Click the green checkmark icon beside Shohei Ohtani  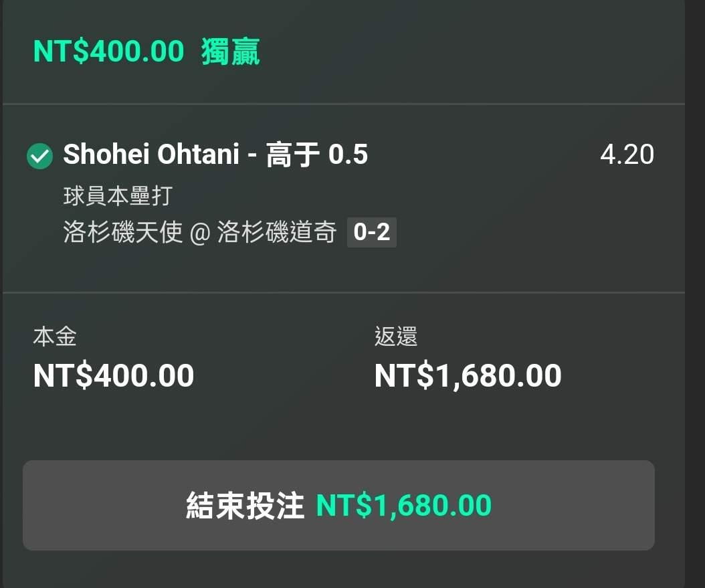(39, 156)
